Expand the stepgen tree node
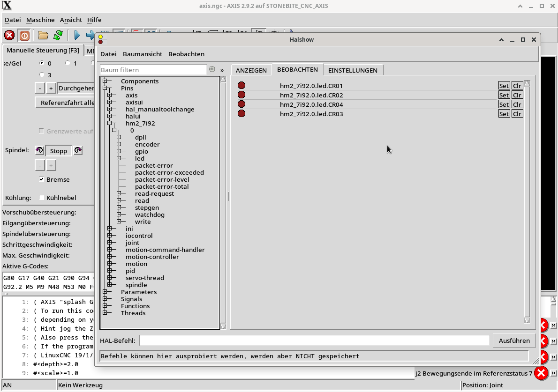This screenshot has height=392, width=558. [119, 207]
